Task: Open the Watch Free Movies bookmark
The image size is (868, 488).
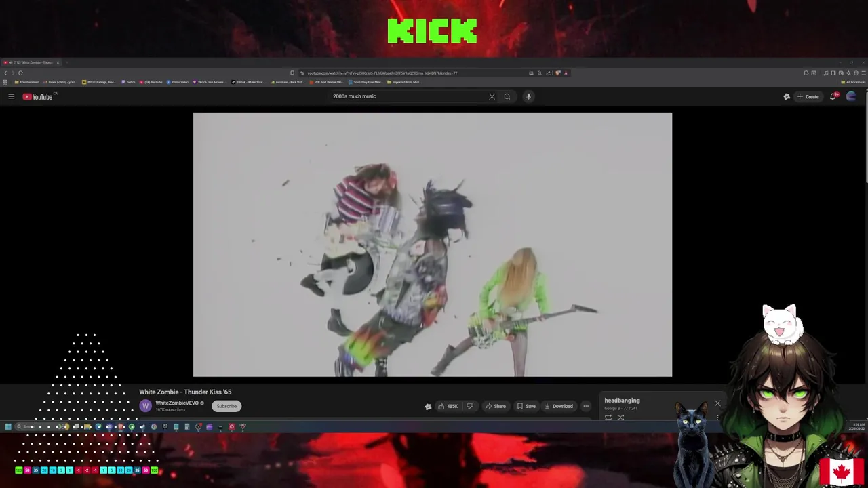Action: tap(210, 82)
